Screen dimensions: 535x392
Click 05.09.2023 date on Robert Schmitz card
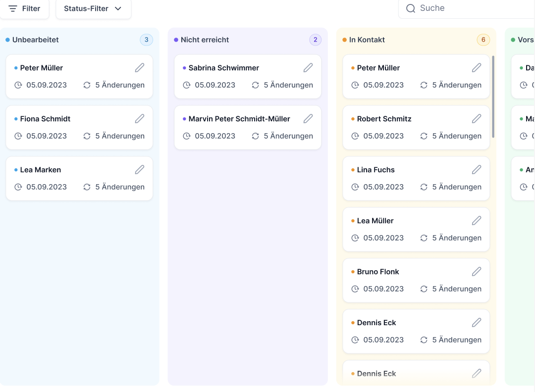383,136
